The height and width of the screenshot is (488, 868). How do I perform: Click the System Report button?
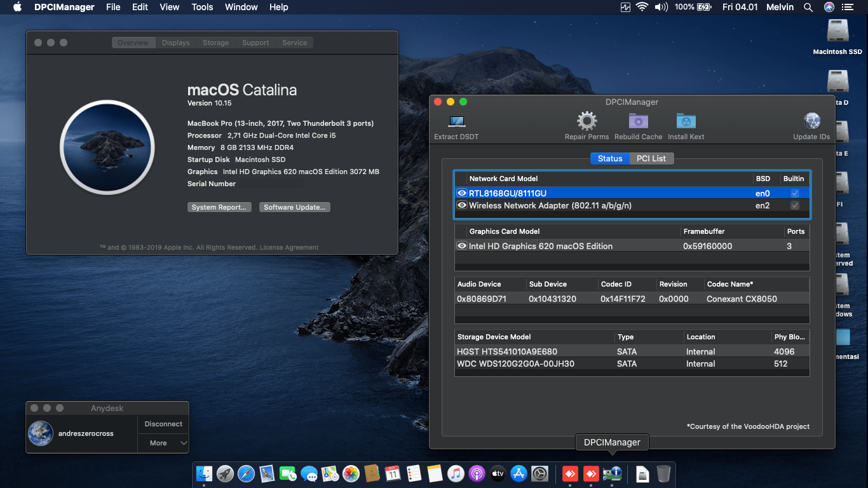(219, 207)
